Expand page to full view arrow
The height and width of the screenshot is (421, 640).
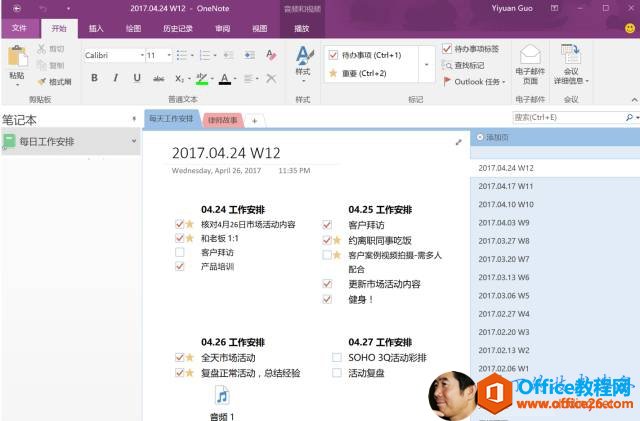[x=459, y=142]
